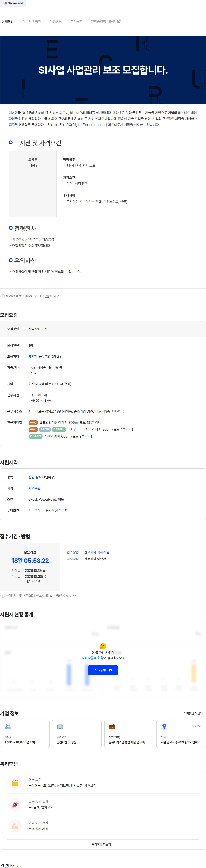Click the 6호선 badge for 월드컵경기장역

click(x=33, y=423)
